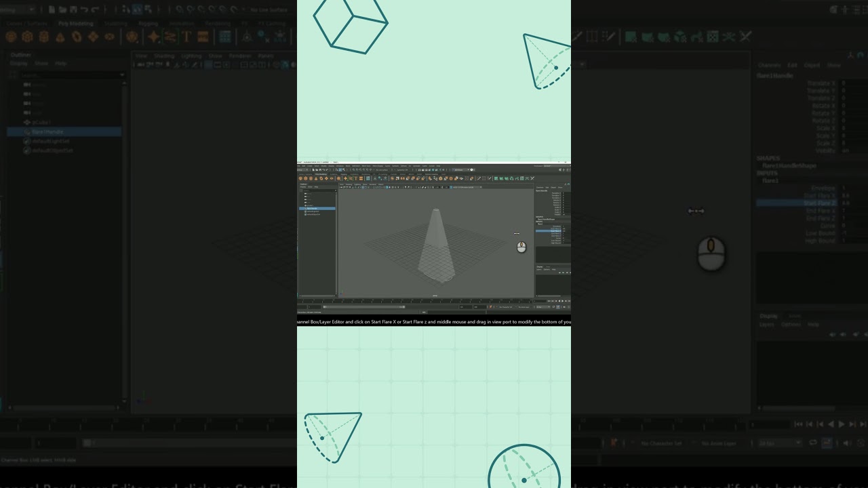
Task: Open the fps dropdown in small Maya window
Action: point(543,307)
